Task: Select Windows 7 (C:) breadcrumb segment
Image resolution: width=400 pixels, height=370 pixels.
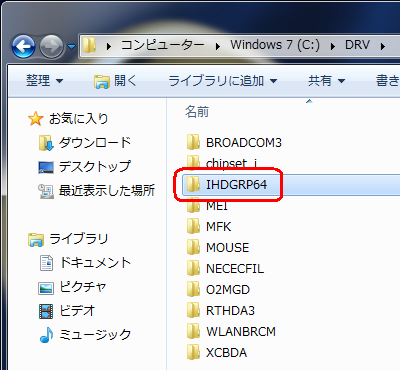Action: [x=275, y=45]
